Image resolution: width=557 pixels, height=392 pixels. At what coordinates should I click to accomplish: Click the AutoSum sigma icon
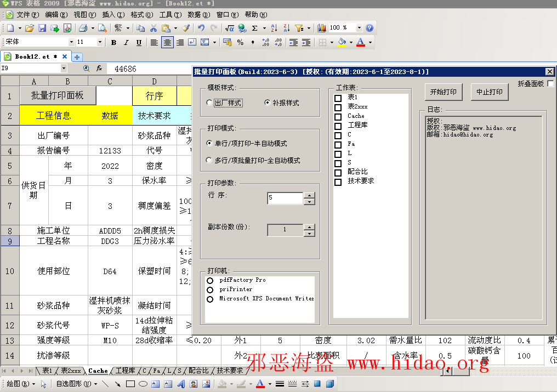click(255, 28)
